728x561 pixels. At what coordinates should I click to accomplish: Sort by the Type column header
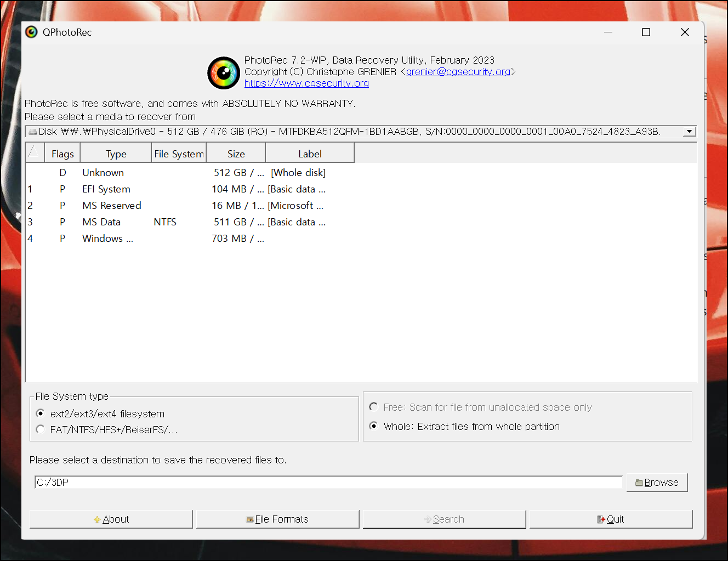coord(116,154)
